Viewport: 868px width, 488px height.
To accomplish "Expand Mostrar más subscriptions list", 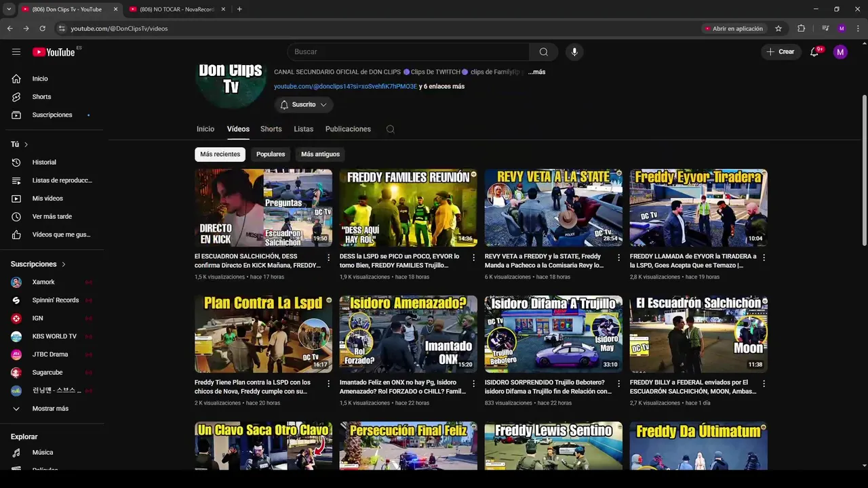I will pos(52,409).
